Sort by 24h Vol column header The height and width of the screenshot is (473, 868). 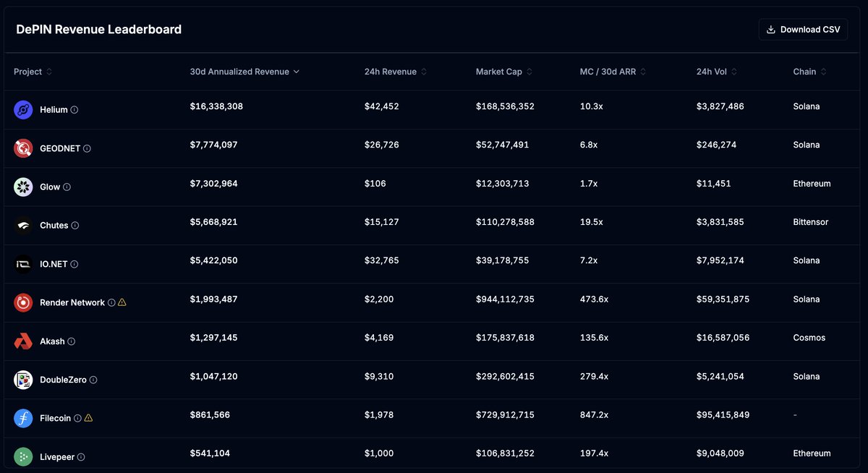click(717, 72)
